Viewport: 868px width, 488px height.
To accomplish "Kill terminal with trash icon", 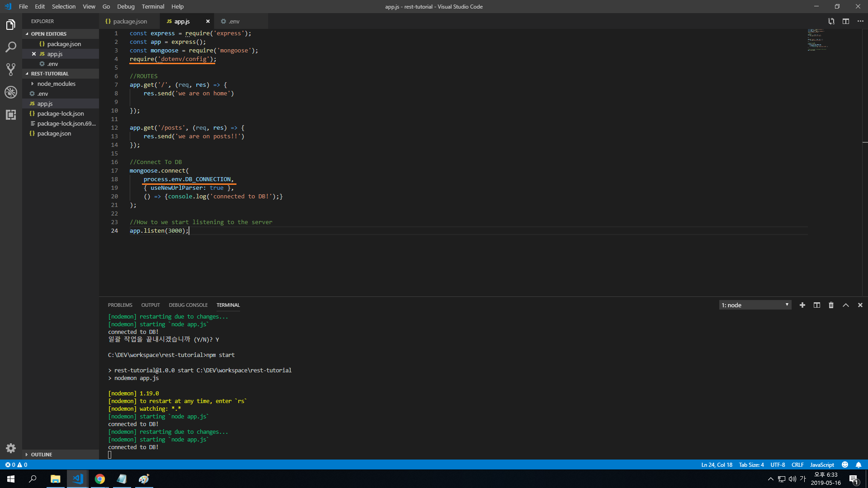I will pyautogui.click(x=831, y=305).
